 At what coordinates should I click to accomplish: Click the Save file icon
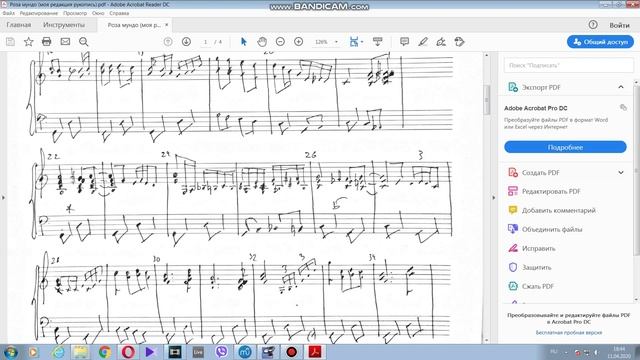[x=10, y=42]
